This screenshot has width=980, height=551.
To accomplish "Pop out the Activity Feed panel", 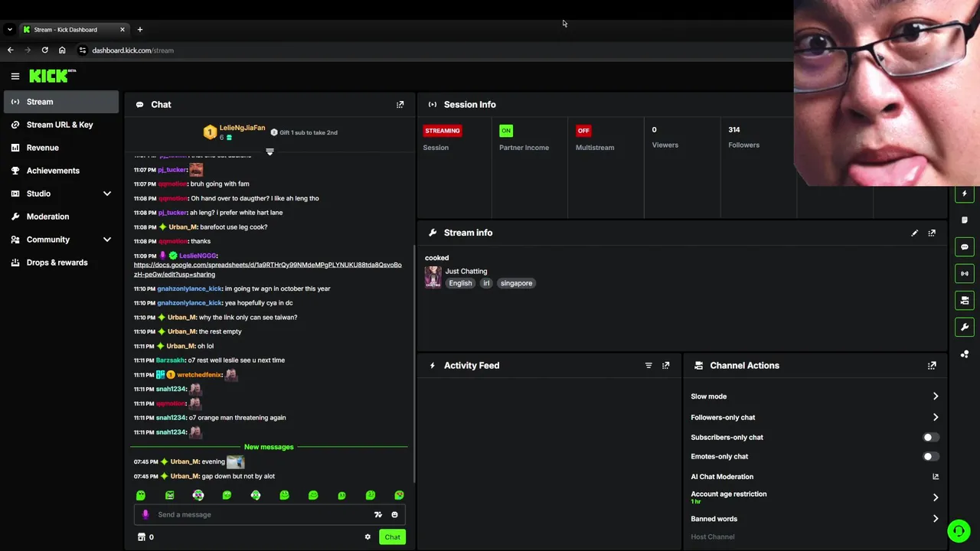I will coord(665,366).
